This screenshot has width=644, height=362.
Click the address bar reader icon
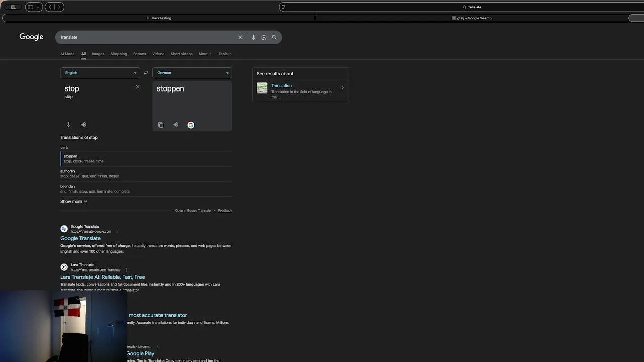pos(283,7)
